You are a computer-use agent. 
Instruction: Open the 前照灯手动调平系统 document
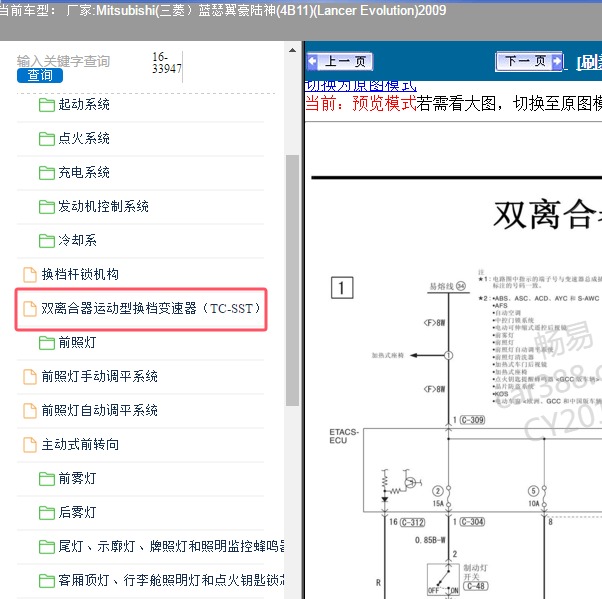[99, 376]
